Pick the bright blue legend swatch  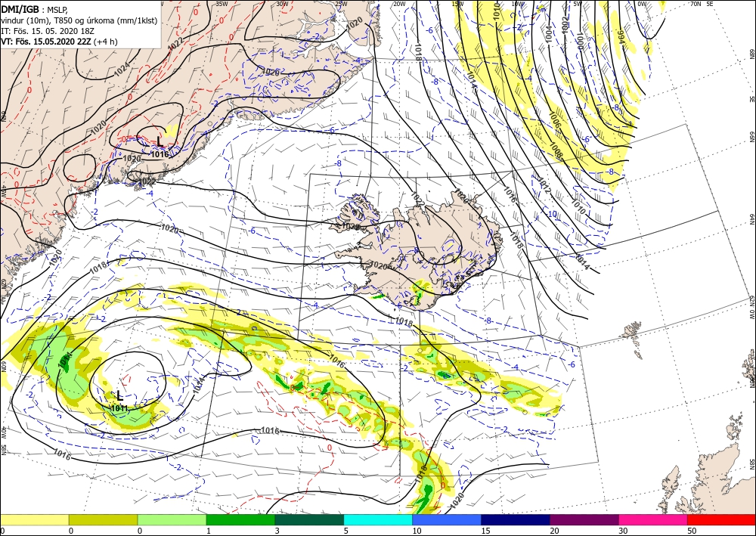point(447,519)
